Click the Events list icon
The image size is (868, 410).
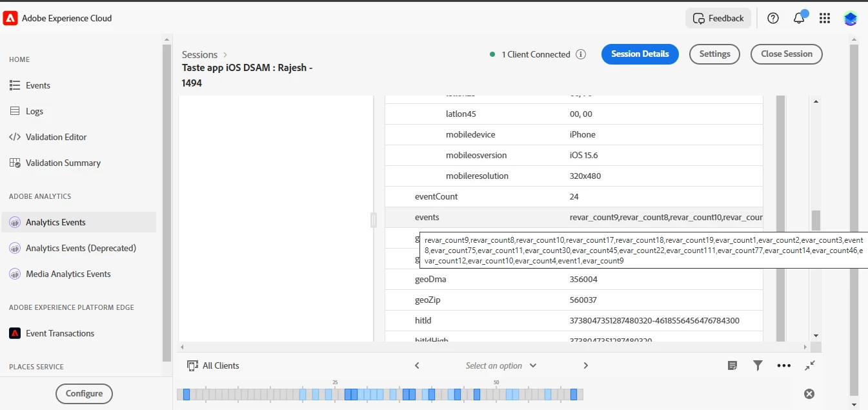click(15, 85)
